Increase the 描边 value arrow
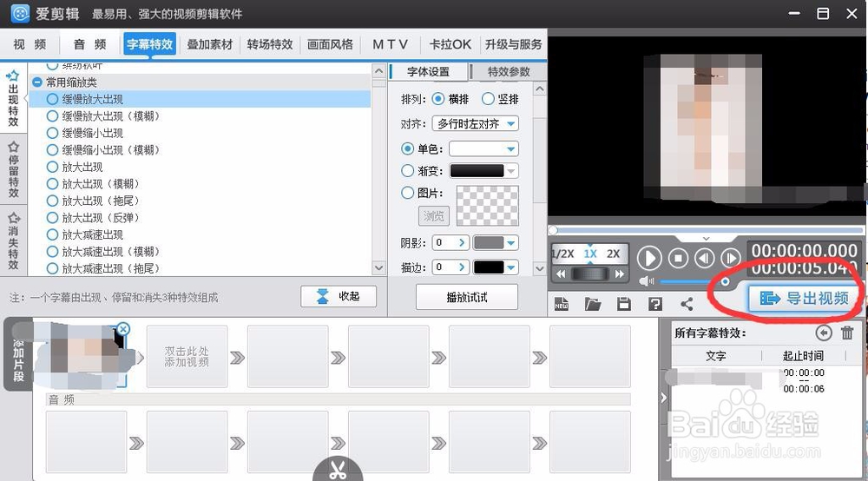Image resolution: width=868 pixels, height=481 pixels. point(463,267)
